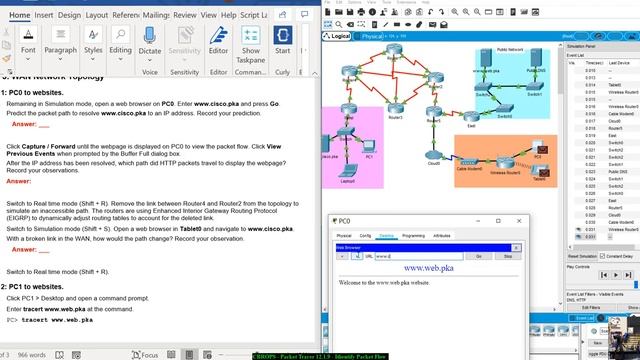
Task: Click the Event List button
Action: (x=582, y=318)
